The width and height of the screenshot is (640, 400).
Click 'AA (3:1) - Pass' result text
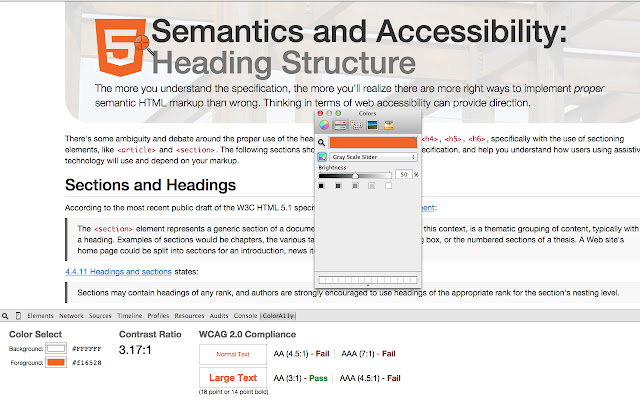click(x=300, y=378)
